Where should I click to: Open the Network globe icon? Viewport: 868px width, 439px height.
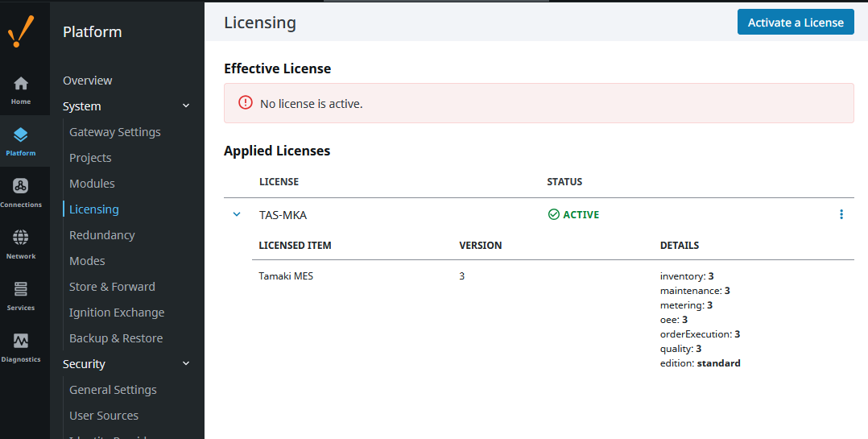20,238
